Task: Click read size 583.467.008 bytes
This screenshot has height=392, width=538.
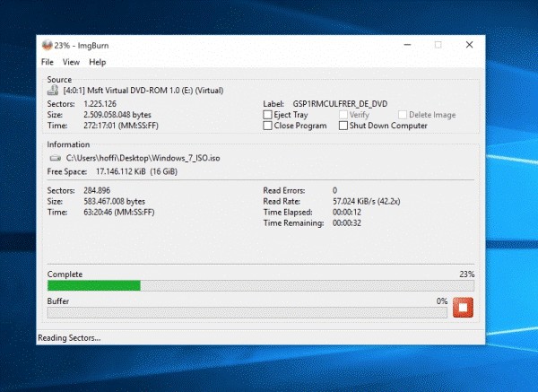Action: 115,202
